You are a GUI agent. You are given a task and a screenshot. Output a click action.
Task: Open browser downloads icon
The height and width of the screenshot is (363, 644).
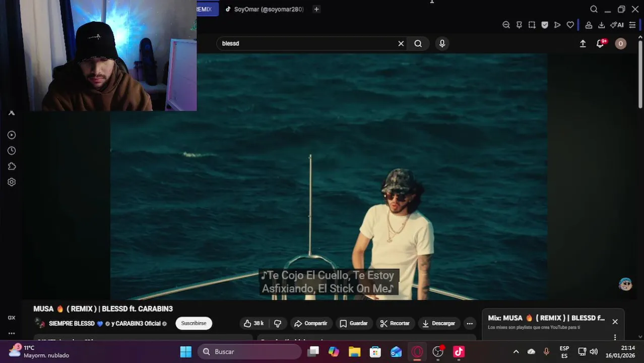601,25
